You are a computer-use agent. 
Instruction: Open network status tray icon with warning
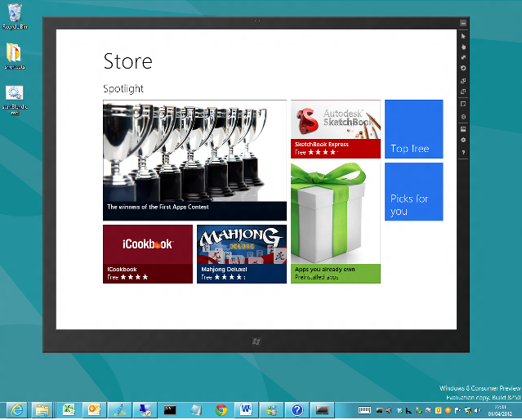(x=468, y=410)
